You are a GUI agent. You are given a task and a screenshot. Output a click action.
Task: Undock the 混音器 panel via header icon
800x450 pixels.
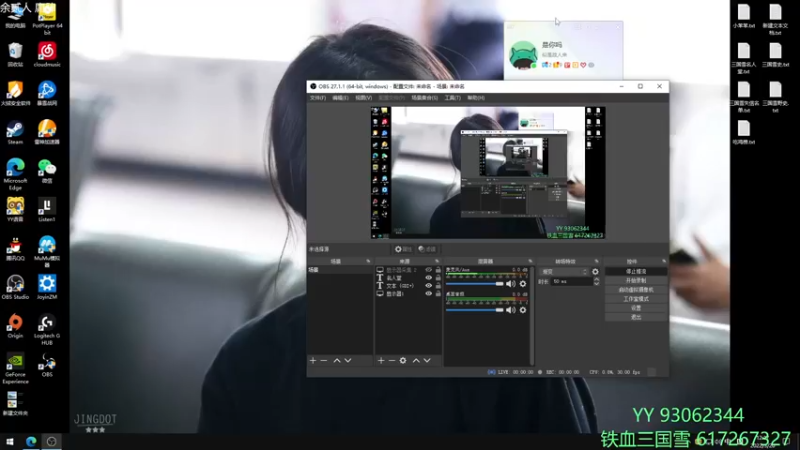[x=530, y=261]
